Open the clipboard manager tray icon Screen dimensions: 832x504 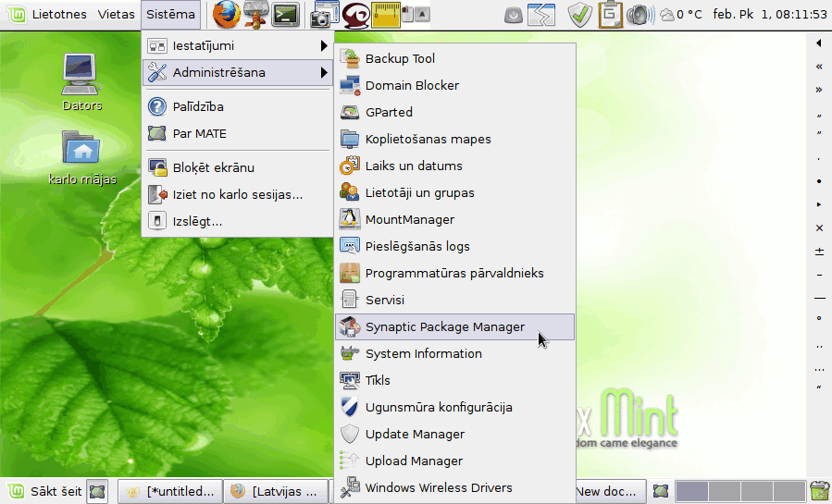tap(610, 14)
